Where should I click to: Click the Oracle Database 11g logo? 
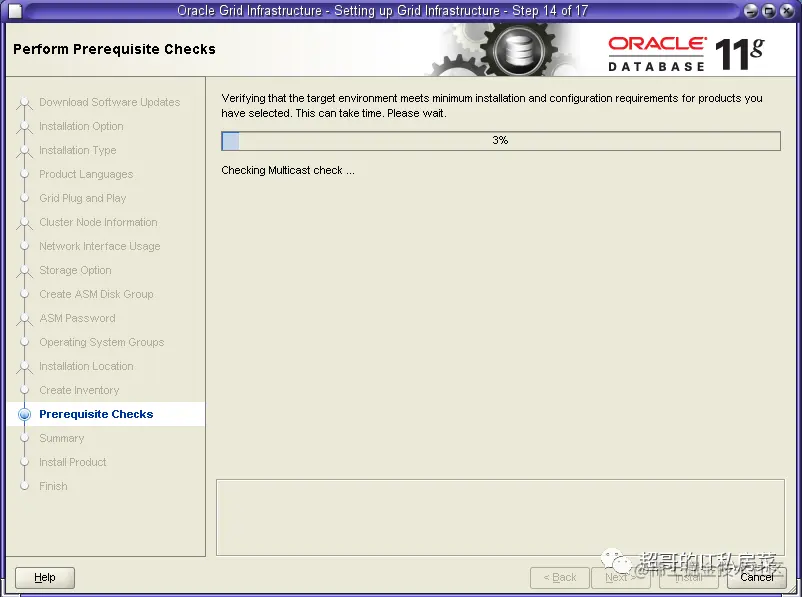[686, 54]
